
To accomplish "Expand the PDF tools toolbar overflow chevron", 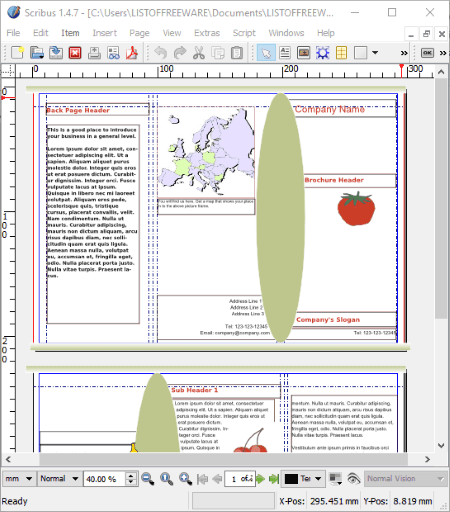I will click(x=443, y=53).
